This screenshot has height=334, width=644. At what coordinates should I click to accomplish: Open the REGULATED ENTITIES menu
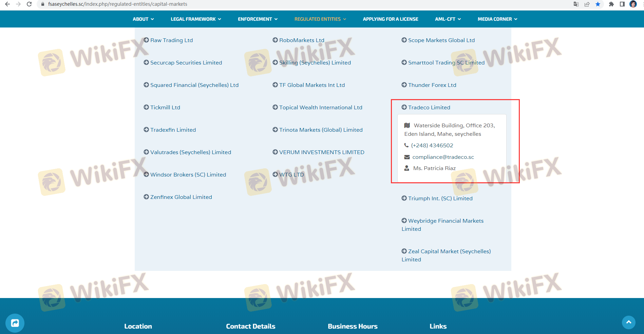coord(320,19)
